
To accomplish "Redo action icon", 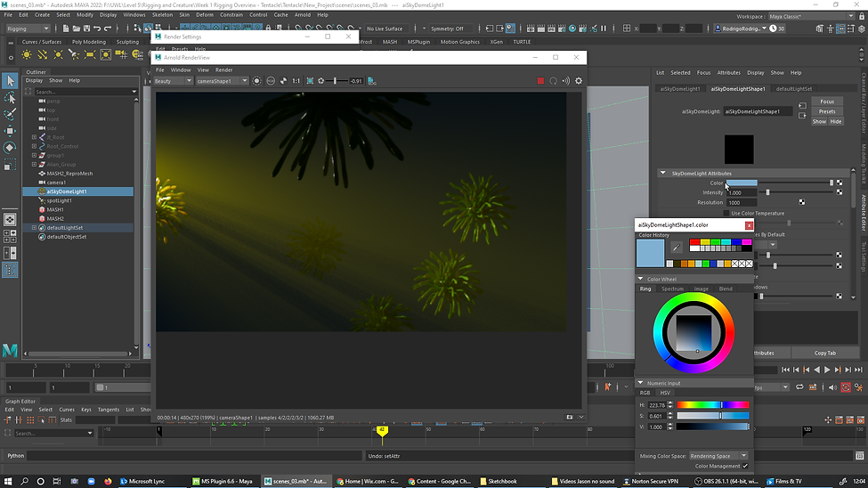I will pyautogui.click(x=108, y=28).
